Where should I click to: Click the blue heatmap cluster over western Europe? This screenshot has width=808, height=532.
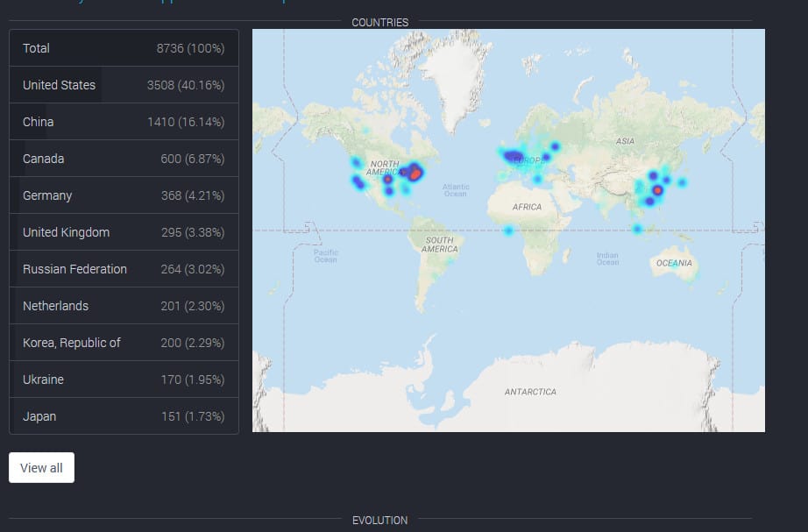coord(513,156)
